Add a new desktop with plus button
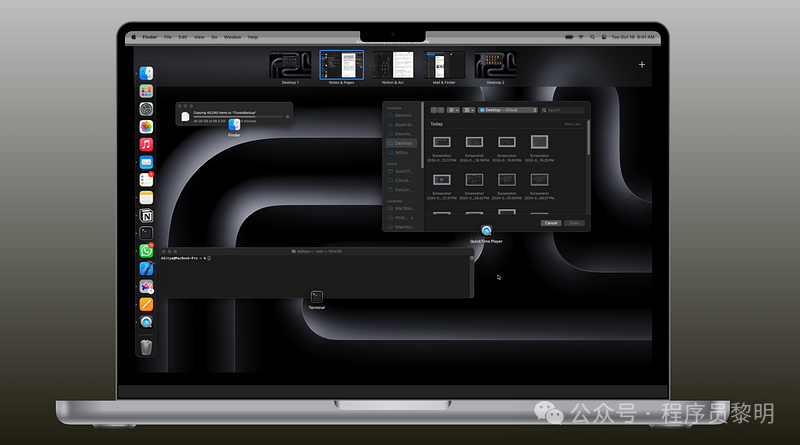800x445 pixels. pyautogui.click(x=642, y=64)
